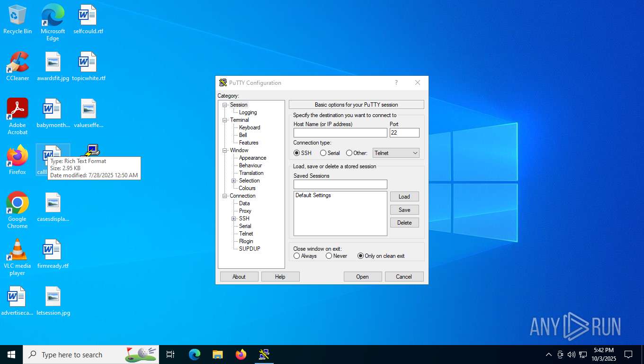Collapse the Terminal tree node
The width and height of the screenshot is (644, 364).
tap(225, 120)
